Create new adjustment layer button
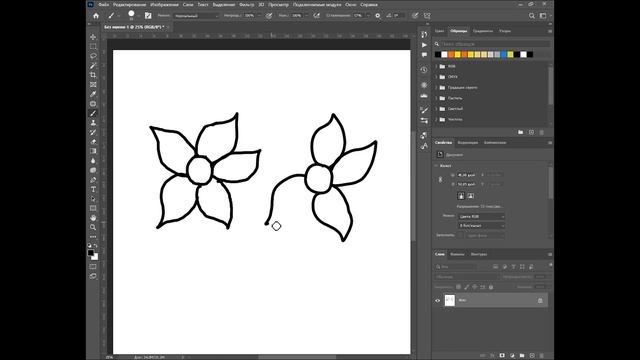Image resolution: width=640 pixels, height=360 pixels. [512, 356]
